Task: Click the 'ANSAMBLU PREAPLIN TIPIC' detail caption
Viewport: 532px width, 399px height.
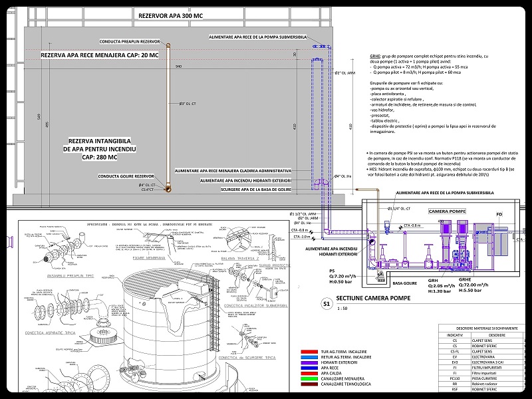Action: tap(70, 276)
